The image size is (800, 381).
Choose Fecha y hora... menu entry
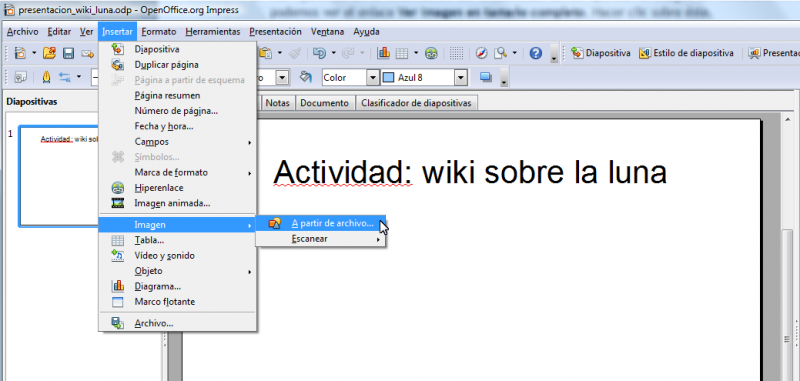178,126
